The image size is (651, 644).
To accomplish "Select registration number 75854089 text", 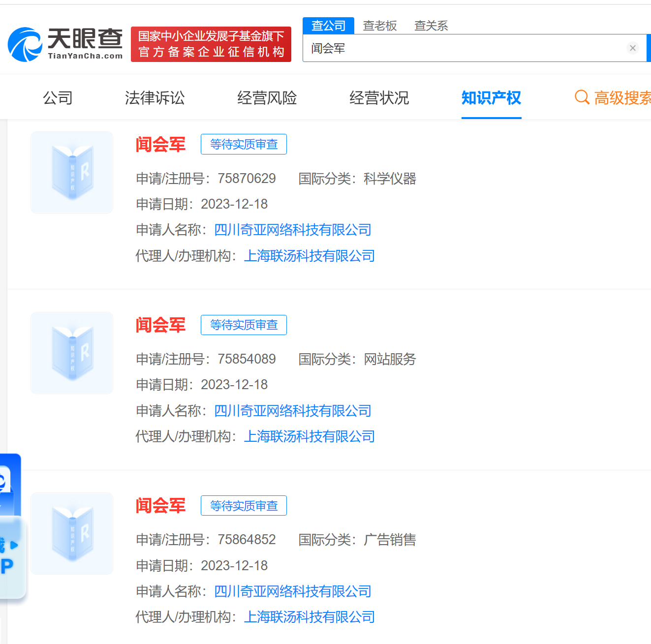I will click(247, 359).
